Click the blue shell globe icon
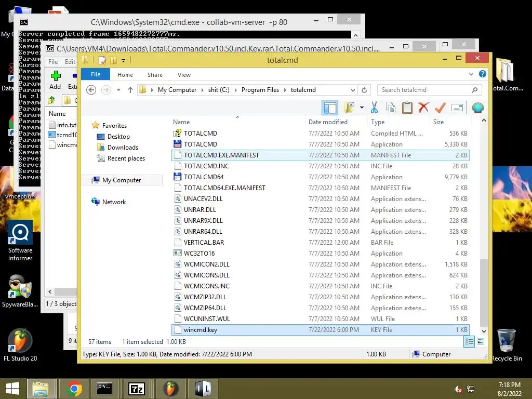 [x=478, y=108]
